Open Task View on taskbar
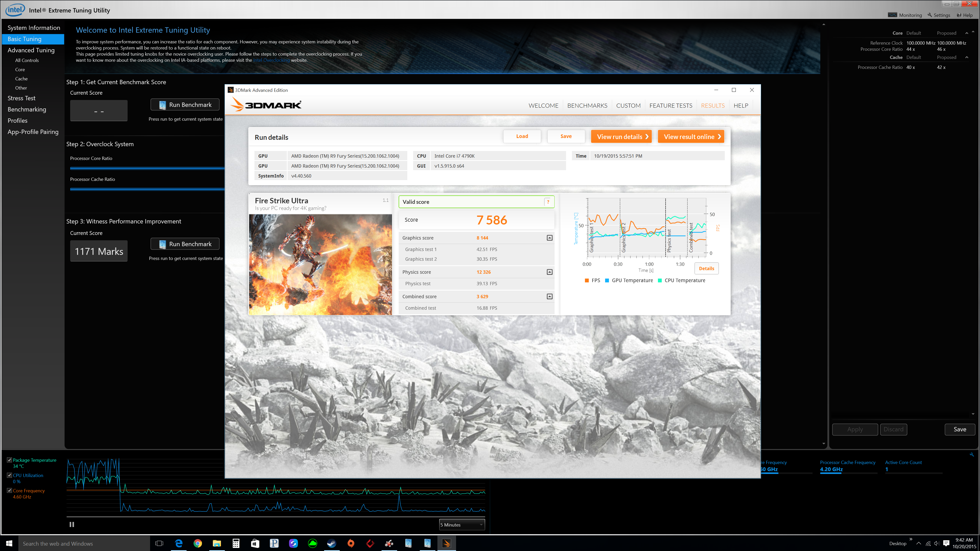 pyautogui.click(x=160, y=543)
